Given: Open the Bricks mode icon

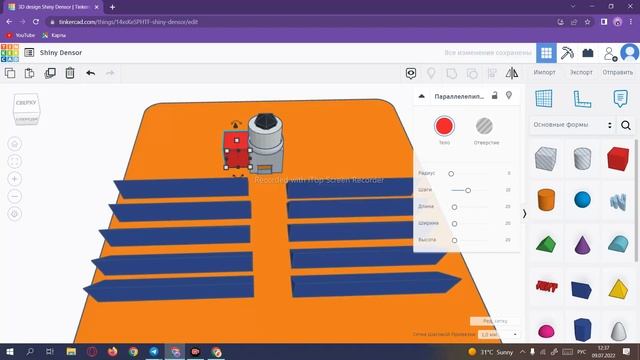Looking at the screenshot, I should coord(588,53).
